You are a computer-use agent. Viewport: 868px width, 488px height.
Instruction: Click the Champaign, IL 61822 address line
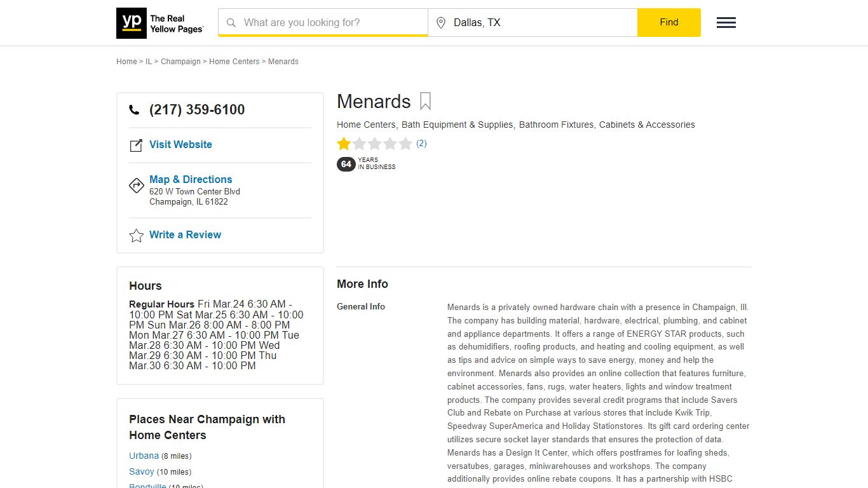pyautogui.click(x=189, y=202)
